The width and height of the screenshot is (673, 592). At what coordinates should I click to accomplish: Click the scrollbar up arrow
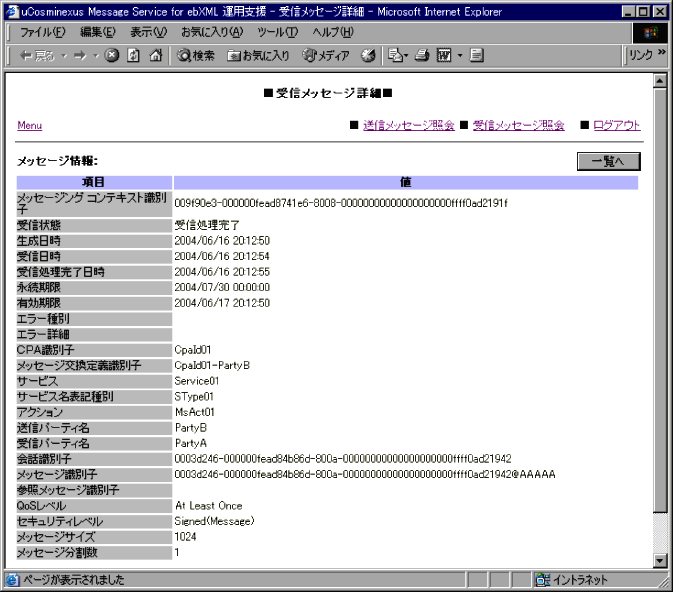click(x=660, y=81)
